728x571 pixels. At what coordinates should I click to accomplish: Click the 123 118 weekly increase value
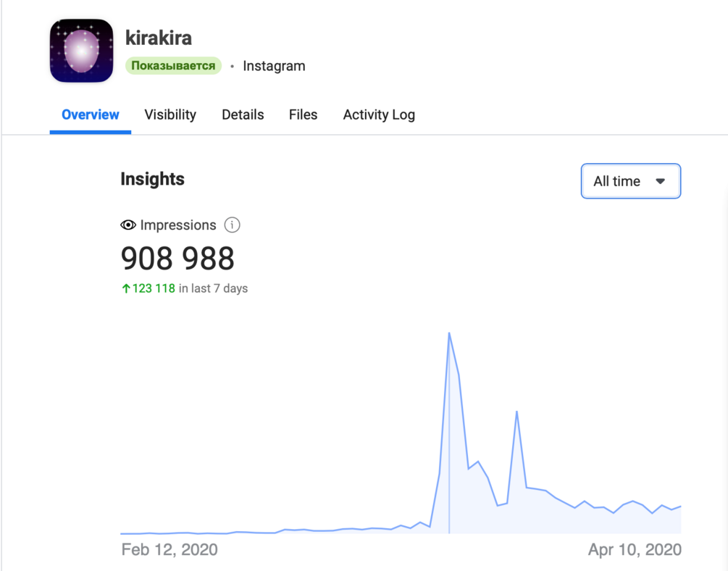154,288
